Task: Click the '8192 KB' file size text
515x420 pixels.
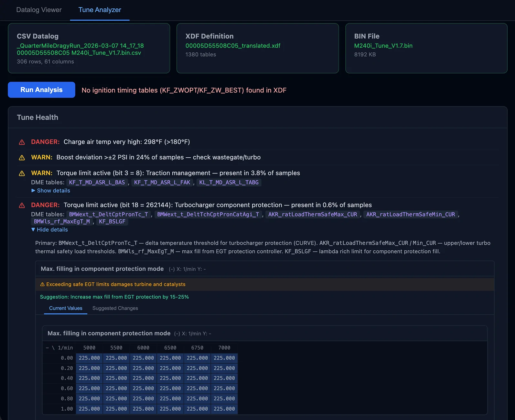Action: pos(365,55)
